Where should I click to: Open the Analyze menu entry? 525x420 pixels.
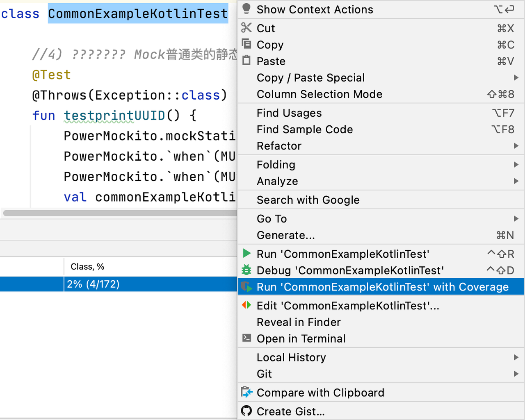381,181
